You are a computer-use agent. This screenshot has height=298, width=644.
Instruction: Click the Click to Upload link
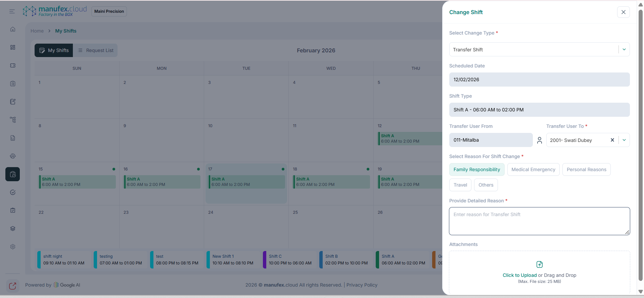click(x=519, y=275)
